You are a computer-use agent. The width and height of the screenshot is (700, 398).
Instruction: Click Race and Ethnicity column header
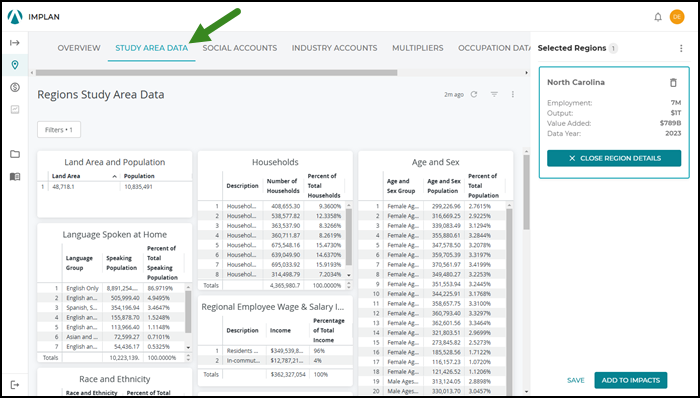92,393
